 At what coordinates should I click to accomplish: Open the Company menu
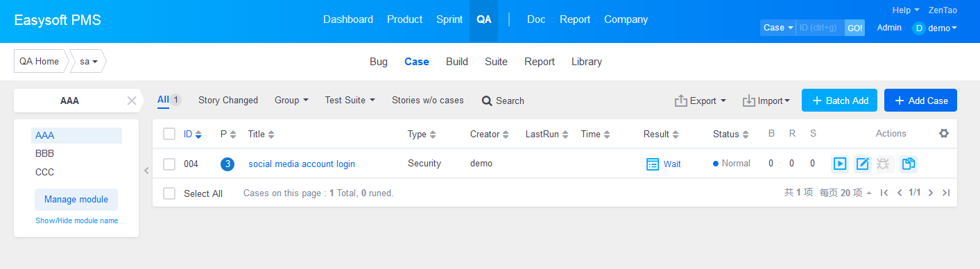click(626, 19)
